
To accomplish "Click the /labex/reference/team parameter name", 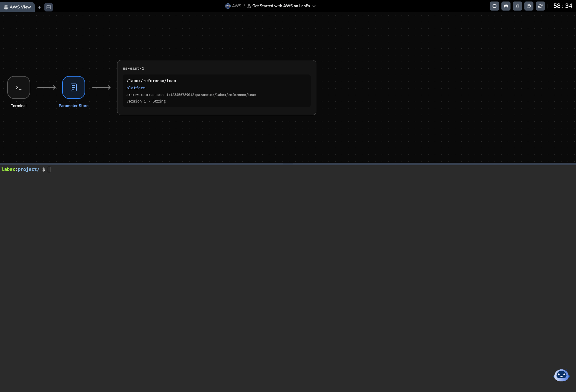I will click(x=151, y=81).
